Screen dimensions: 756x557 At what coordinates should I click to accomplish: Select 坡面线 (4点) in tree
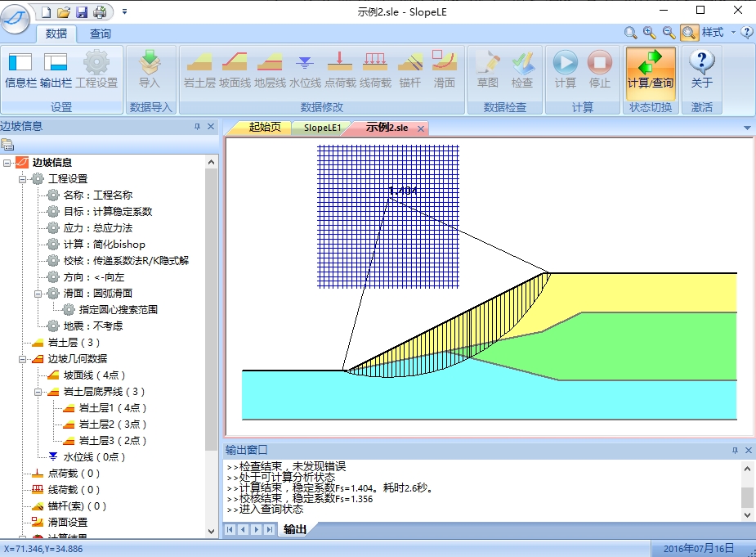pos(94,375)
